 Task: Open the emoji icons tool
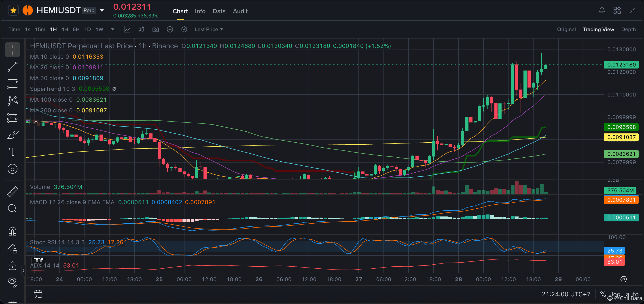coord(13,169)
